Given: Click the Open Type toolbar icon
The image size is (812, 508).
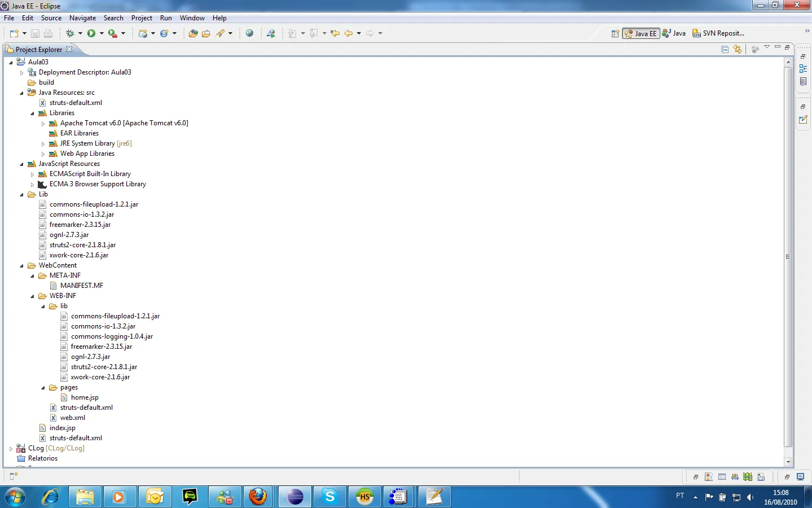Looking at the screenshot, I should point(193,33).
